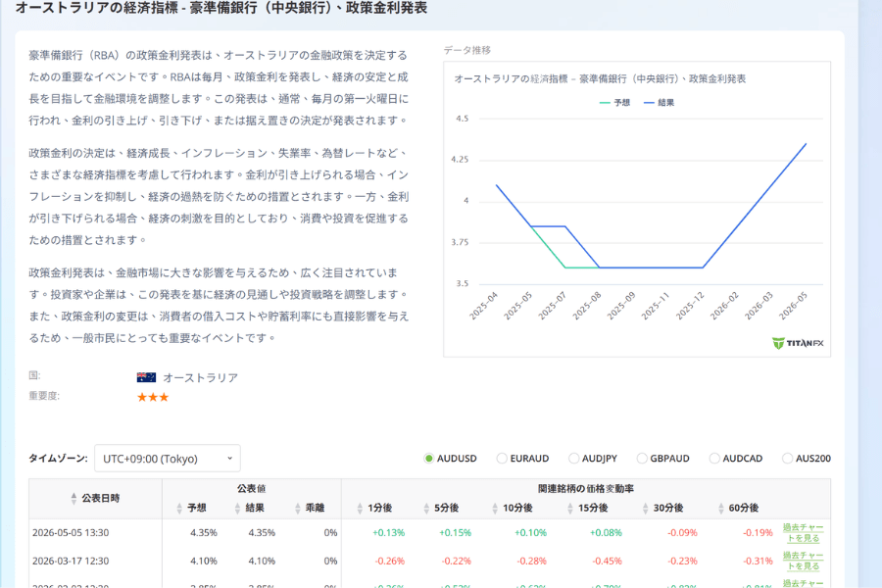Click the 2026-03-17 12:30 date cell

click(x=71, y=561)
